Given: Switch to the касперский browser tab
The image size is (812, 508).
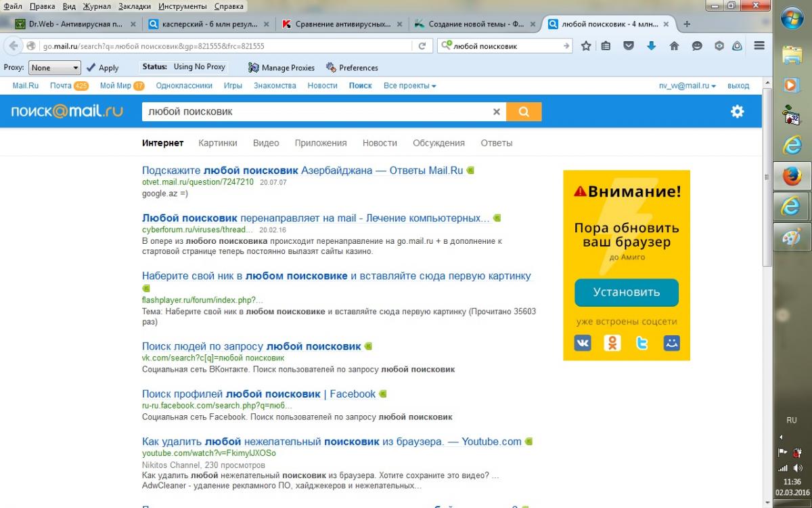Looking at the screenshot, I should coord(208,24).
